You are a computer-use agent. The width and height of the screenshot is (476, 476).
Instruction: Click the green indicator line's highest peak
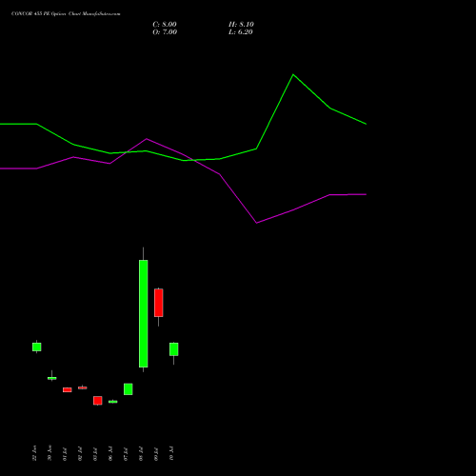click(x=293, y=75)
